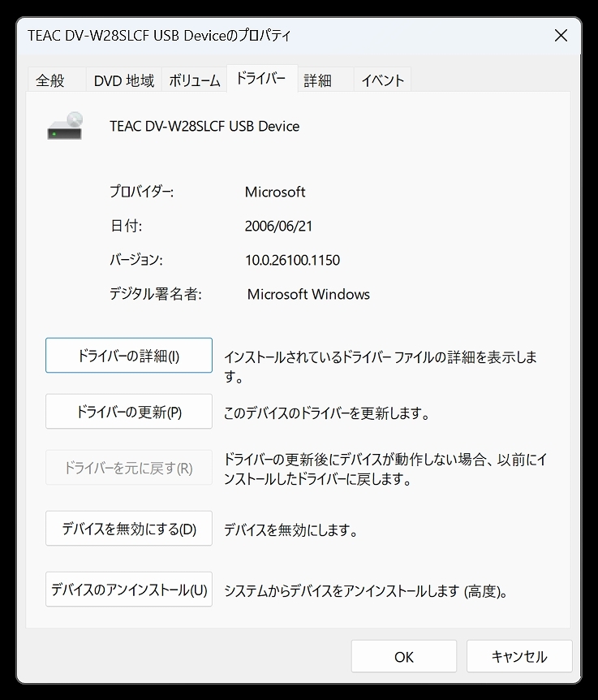Viewport: 598px width, 700px height.
Task: Click the roll back driver description text
Action: pyautogui.click(x=385, y=469)
